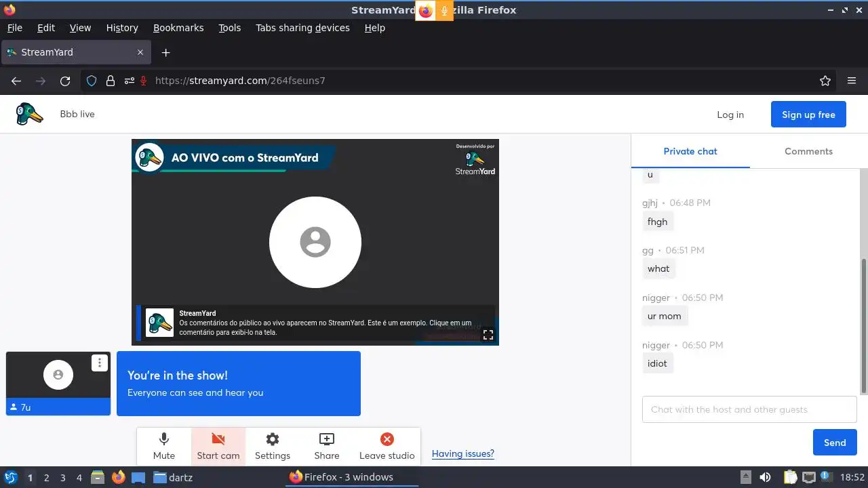The image size is (868, 488).
Task: Open the dartz folder in the taskbar
Action: [x=173, y=477]
